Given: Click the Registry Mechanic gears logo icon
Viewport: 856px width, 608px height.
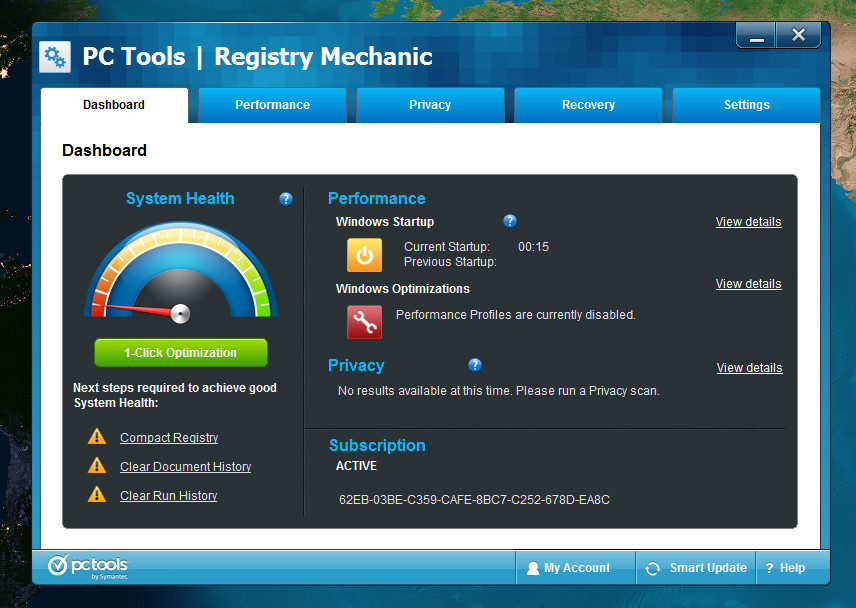Looking at the screenshot, I should (55, 57).
